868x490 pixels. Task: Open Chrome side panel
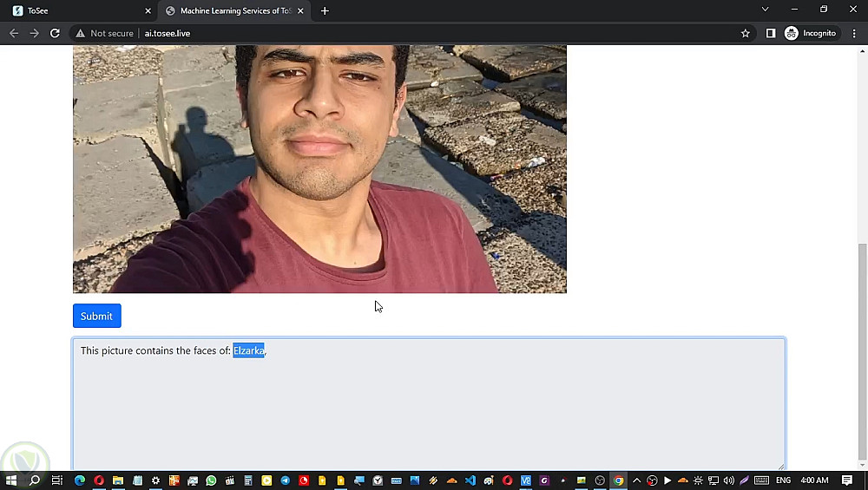click(771, 33)
